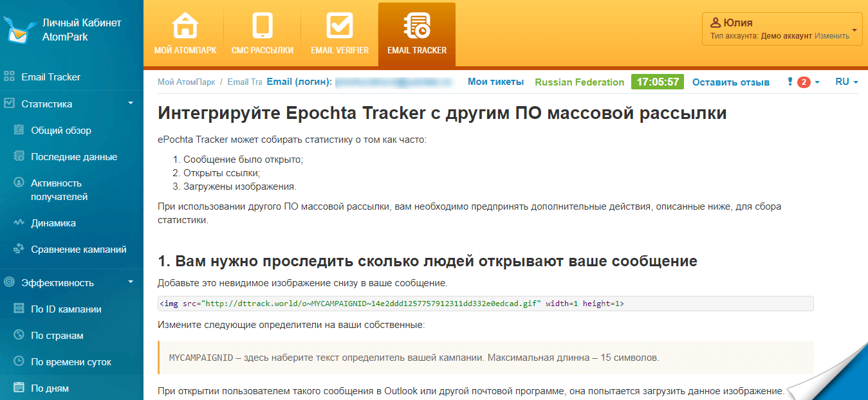
Task: Select the Email Tracker top tab
Action: click(x=417, y=33)
